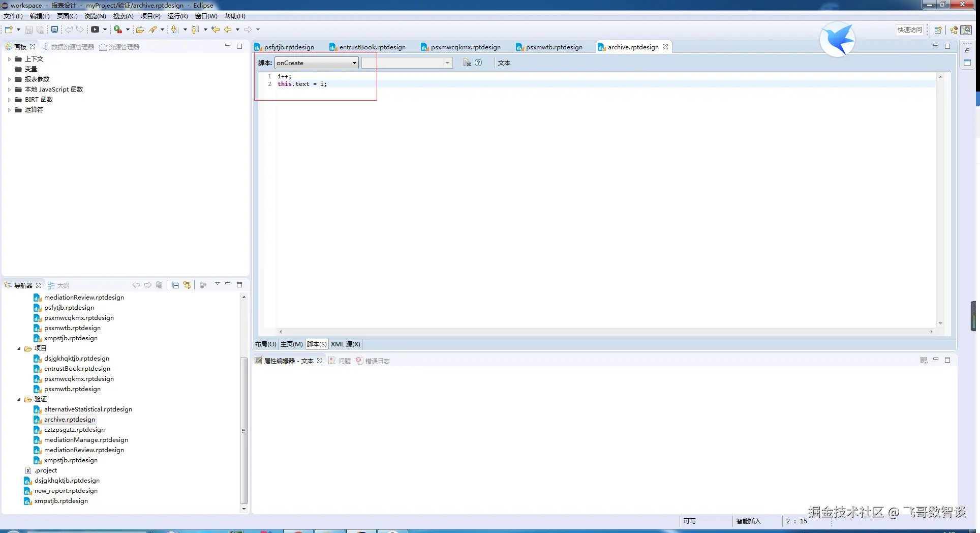Click the New report toolbar icon
Image resolution: width=980 pixels, height=533 pixels.
point(9,29)
